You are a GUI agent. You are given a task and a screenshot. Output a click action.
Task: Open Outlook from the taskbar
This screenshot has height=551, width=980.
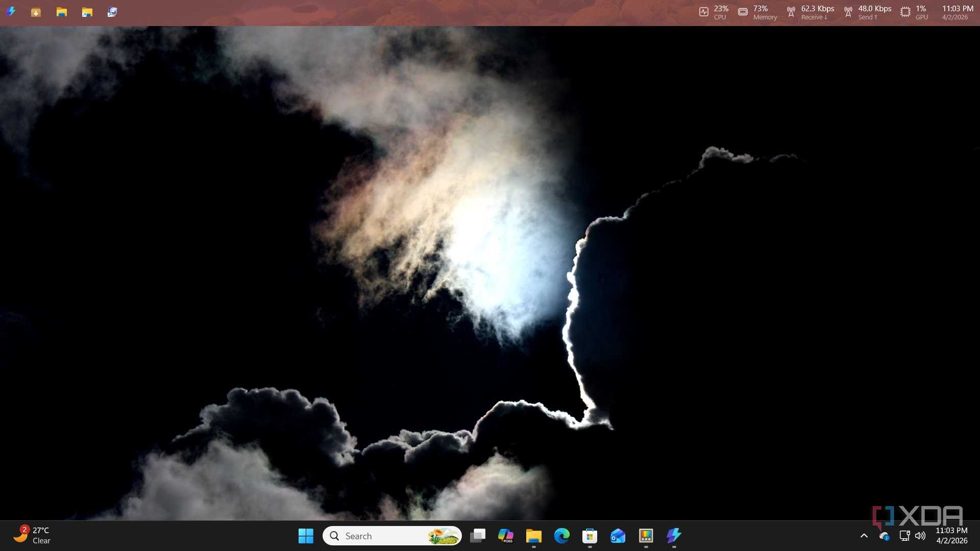click(x=618, y=536)
